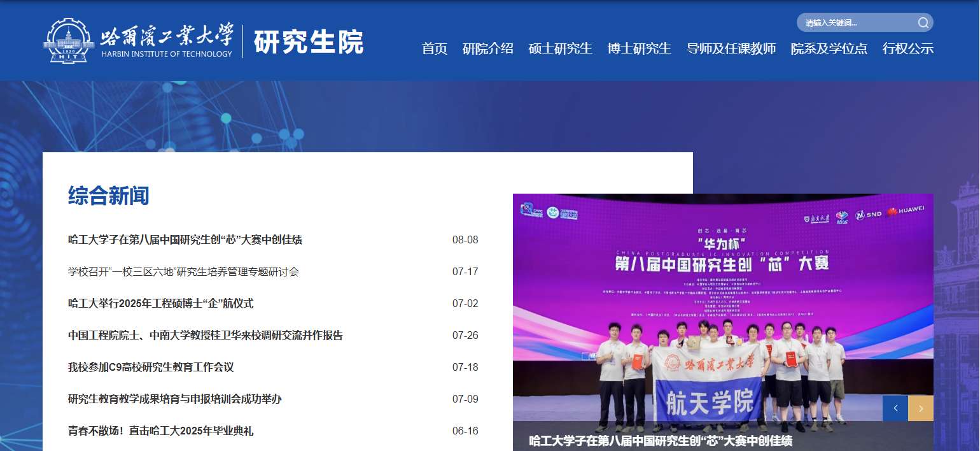Go to previous carousel slide
980x451 pixels.
click(x=895, y=408)
